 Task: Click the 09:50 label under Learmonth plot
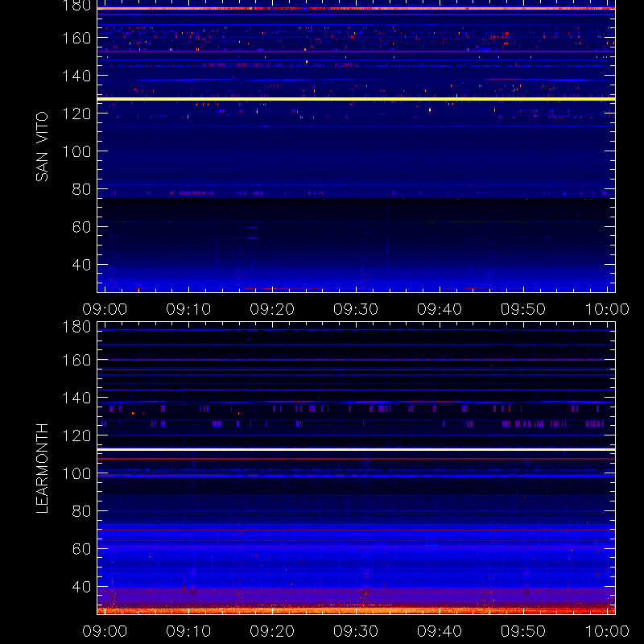click(523, 631)
